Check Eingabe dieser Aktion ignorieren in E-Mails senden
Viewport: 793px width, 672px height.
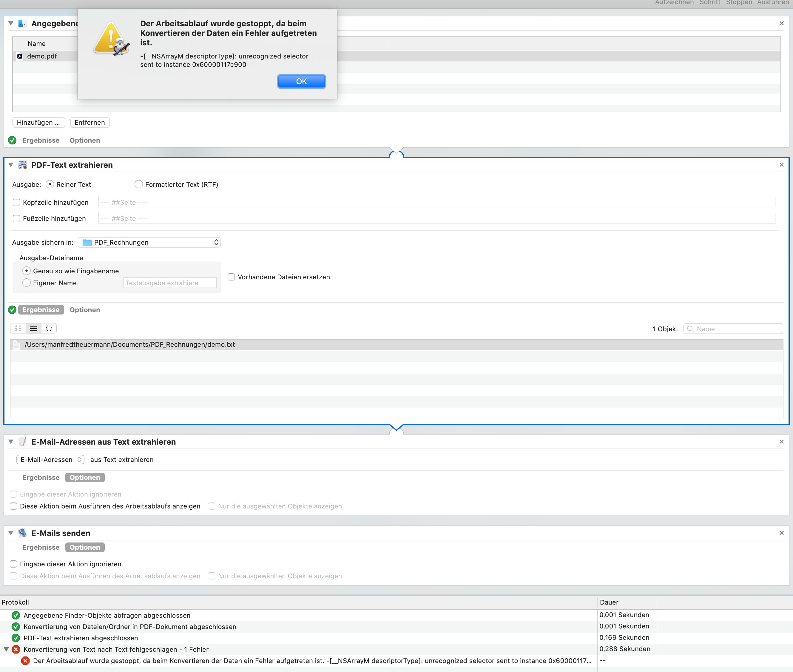(x=13, y=564)
